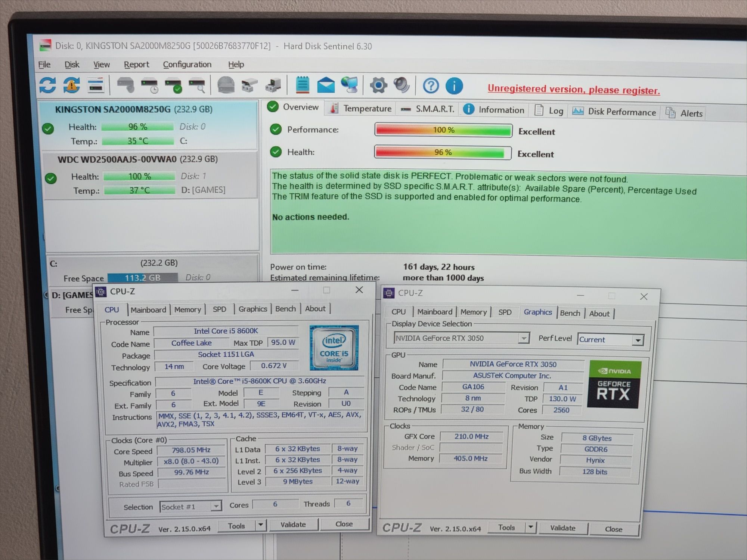The height and width of the screenshot is (560, 747).
Task: Open the display device selection dropdown
Action: [524, 338]
